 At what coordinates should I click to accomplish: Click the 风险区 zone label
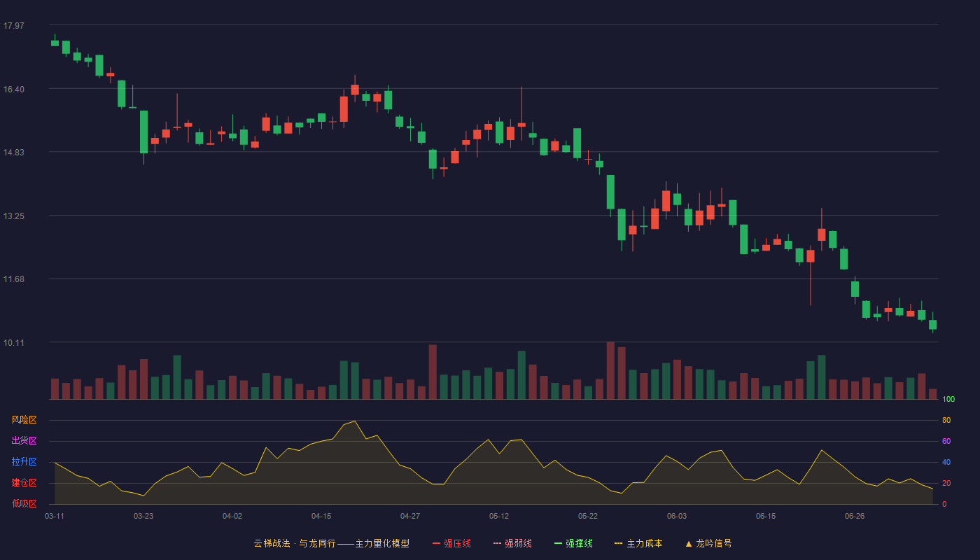24,420
